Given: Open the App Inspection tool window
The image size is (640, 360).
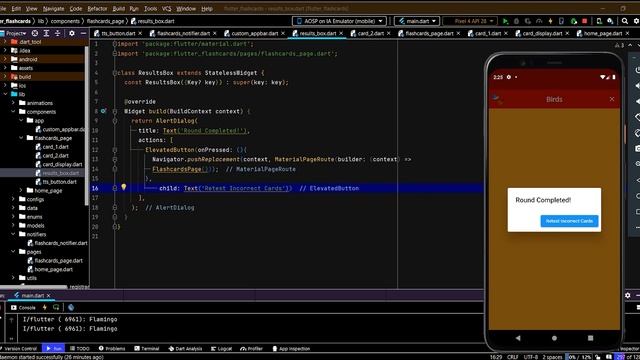Looking at the screenshot, I should 291,349.
